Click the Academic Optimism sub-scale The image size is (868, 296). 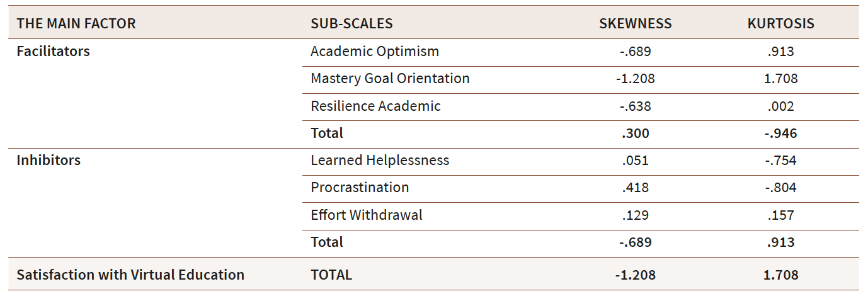(x=375, y=52)
